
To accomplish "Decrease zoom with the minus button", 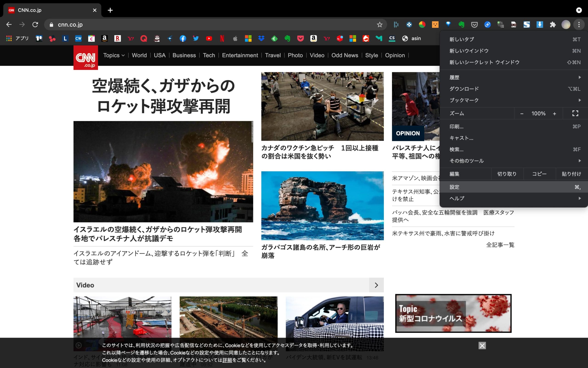I will pos(522,114).
